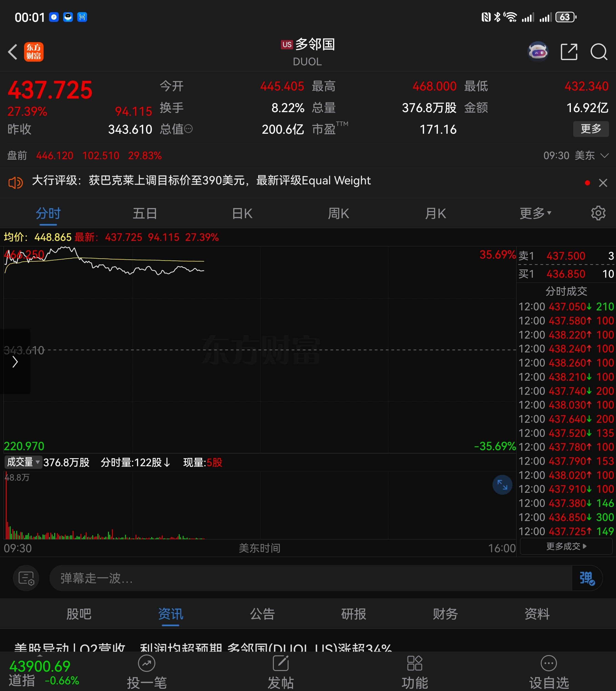This screenshot has height=691, width=616.
Task: Tap the 分时量:122股 label
Action: [136, 462]
